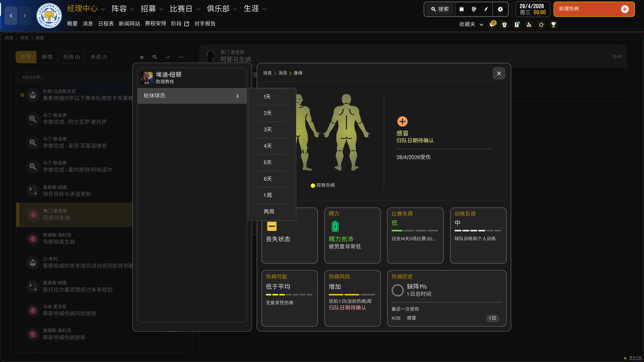Screen dimensions: 644x362
Task: Close the 身体 body panel
Action: point(499,73)
